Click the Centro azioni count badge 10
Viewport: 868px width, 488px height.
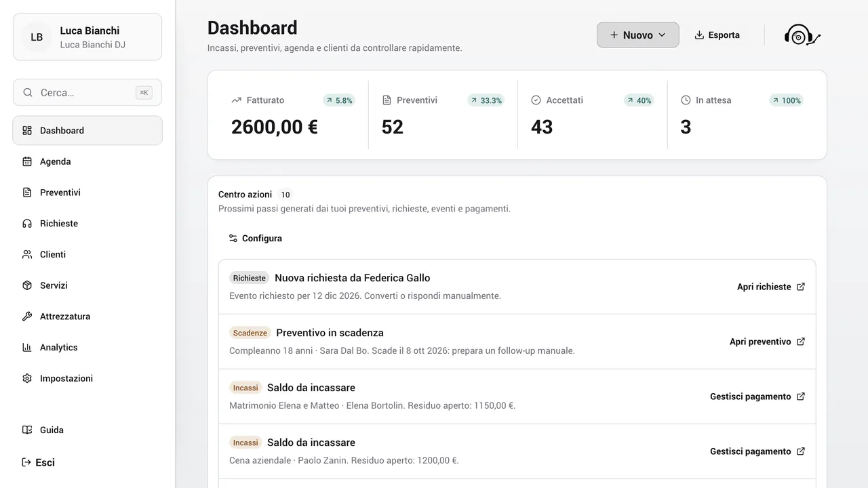[285, 195]
